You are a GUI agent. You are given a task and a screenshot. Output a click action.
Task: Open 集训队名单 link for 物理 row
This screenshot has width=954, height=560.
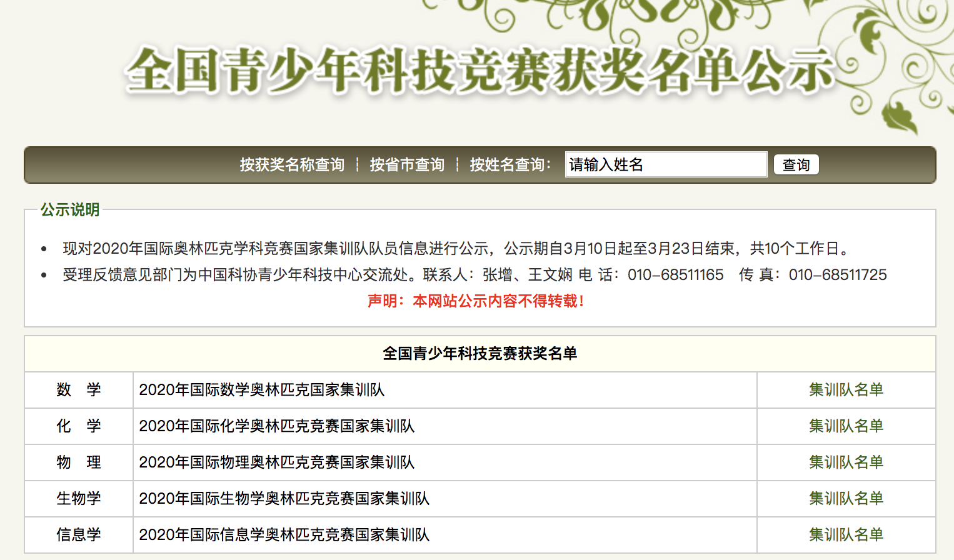coord(846,462)
